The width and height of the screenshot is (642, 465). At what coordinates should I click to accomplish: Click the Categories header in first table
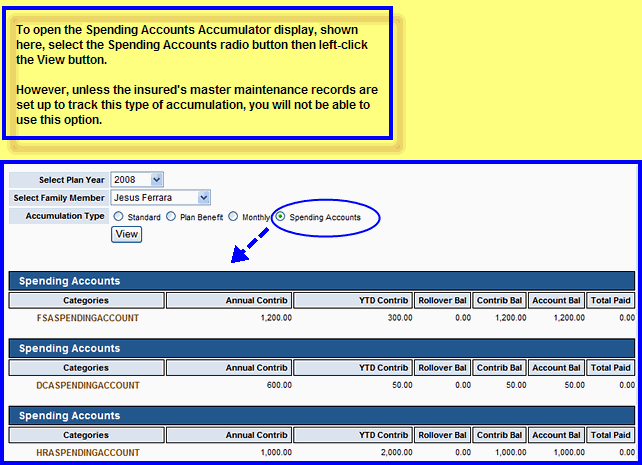click(x=85, y=300)
